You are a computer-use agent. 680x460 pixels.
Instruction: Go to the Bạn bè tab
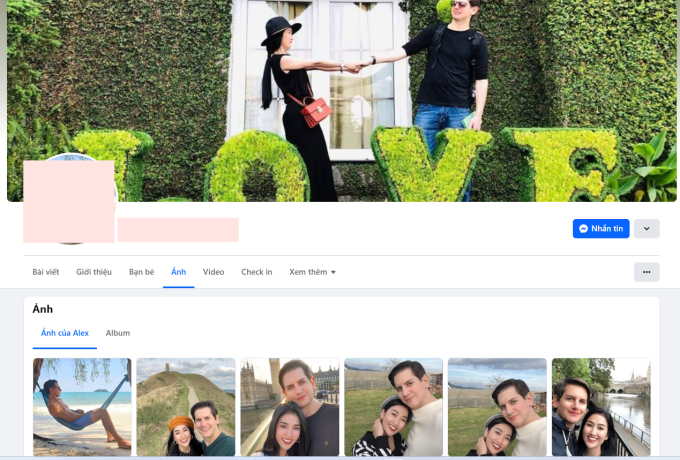141,272
